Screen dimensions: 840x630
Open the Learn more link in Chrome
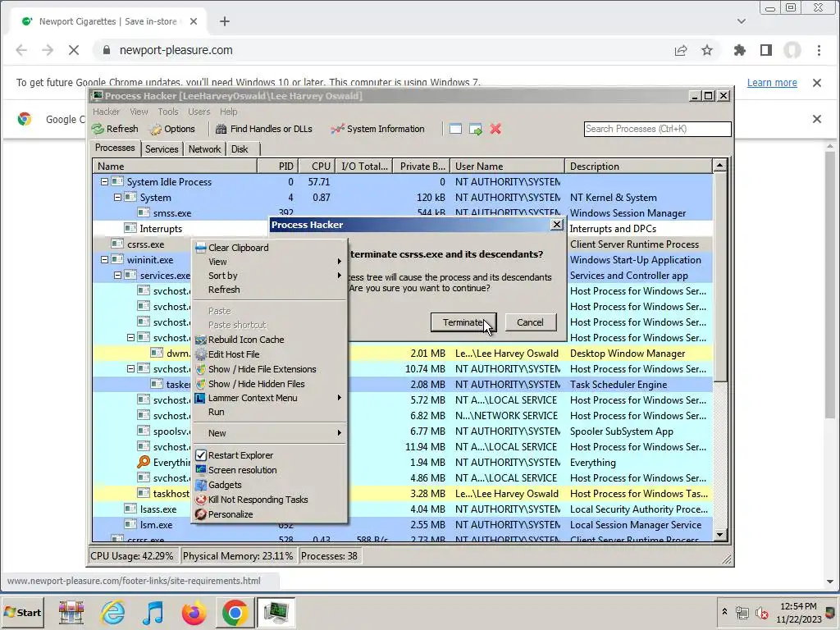772,83
